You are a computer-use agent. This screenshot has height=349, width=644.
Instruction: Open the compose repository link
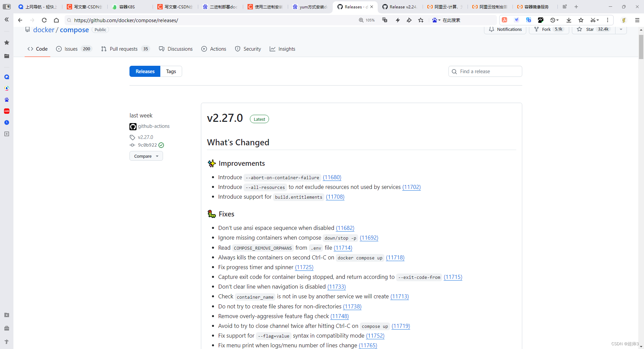click(74, 30)
